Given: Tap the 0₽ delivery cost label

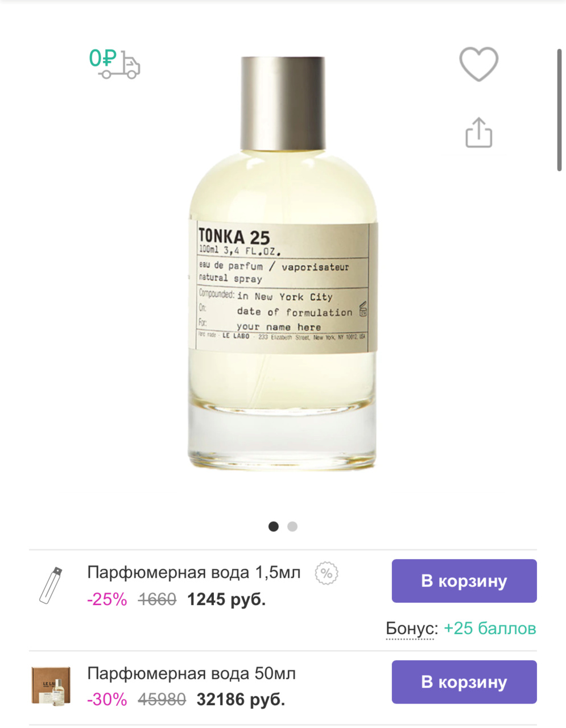Looking at the screenshot, I should (x=102, y=58).
